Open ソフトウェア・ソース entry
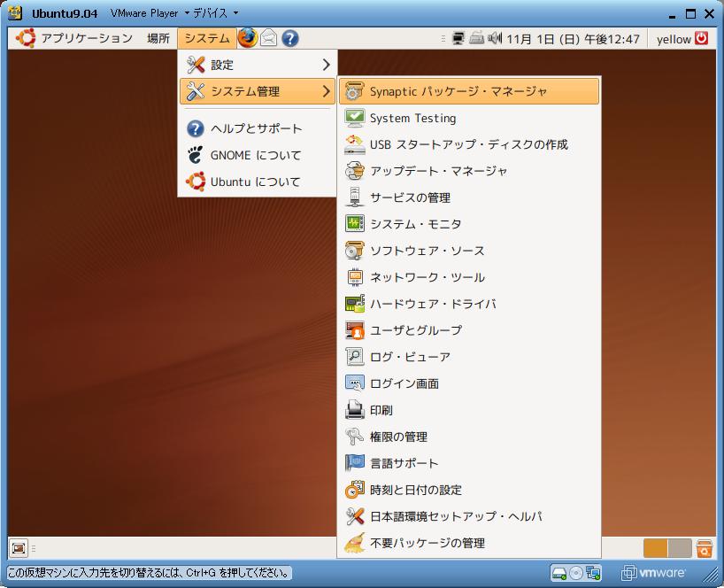This screenshot has height=588, width=724. (469, 251)
